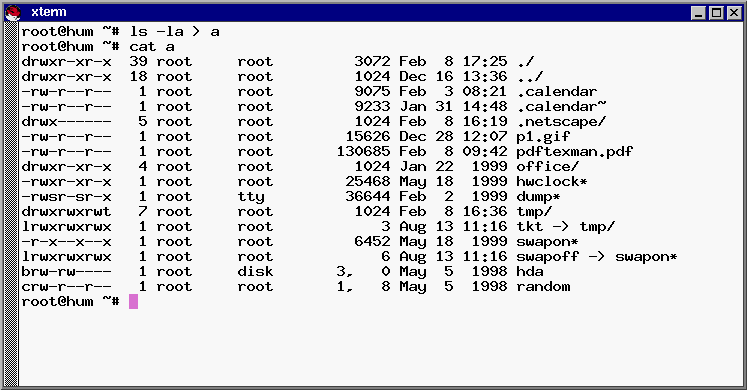Image resolution: width=747 pixels, height=390 pixels.
Task: Click the file size 9233
Action: [x=373, y=107]
